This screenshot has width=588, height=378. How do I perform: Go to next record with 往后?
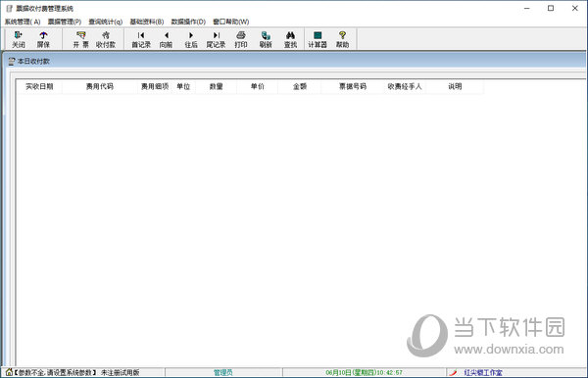191,39
